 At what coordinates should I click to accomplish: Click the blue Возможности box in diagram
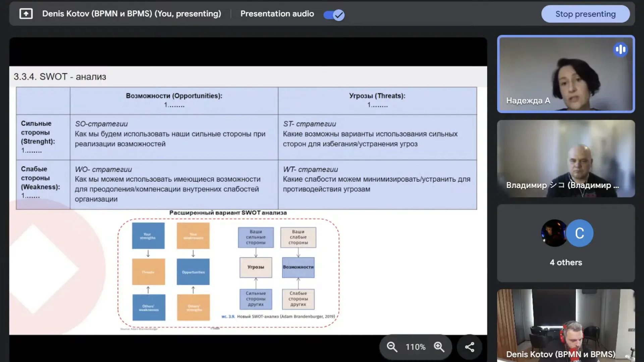click(298, 267)
